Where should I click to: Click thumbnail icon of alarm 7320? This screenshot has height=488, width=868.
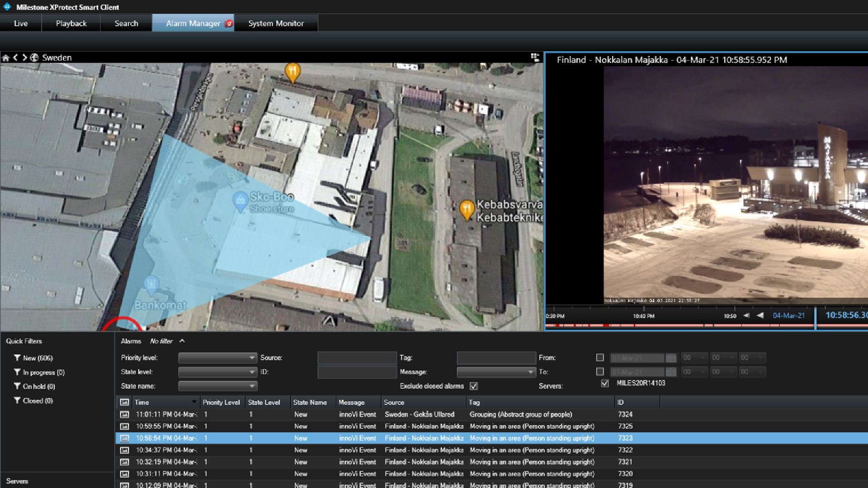pos(124,474)
